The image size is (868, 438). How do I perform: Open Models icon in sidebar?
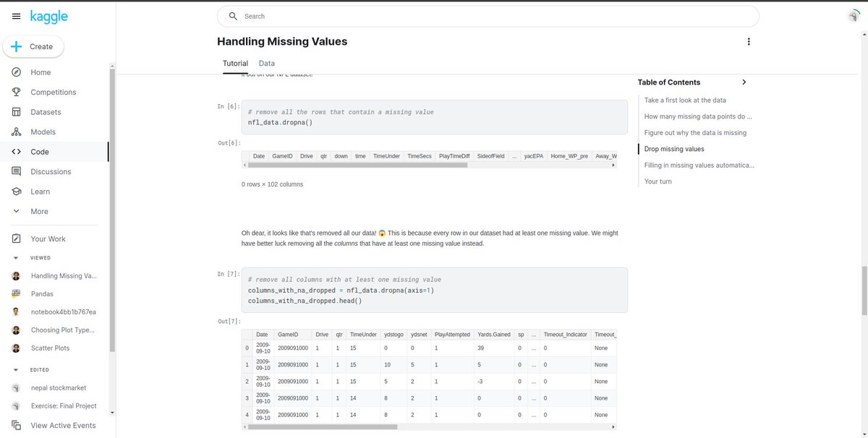16,132
